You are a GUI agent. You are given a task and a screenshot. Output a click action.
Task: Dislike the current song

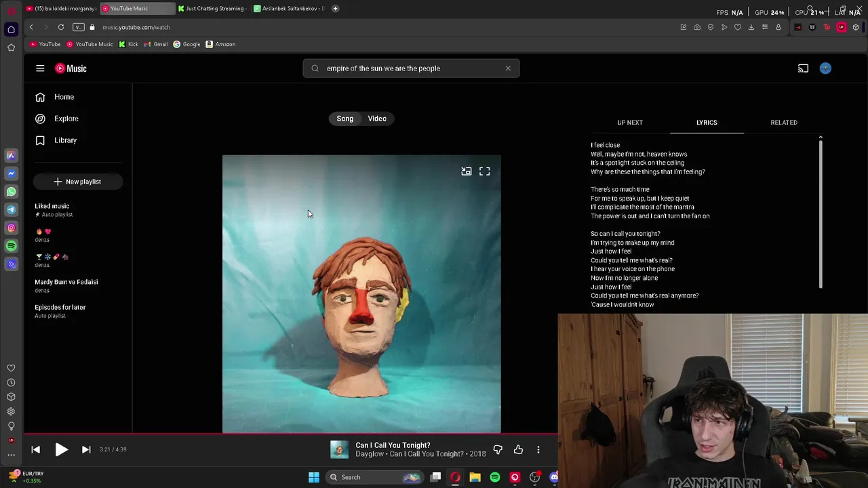498,449
